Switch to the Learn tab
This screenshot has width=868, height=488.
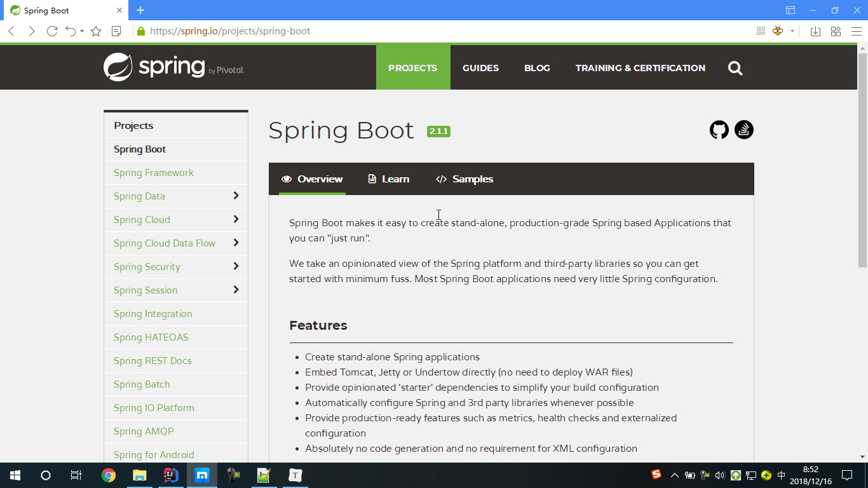tap(388, 179)
